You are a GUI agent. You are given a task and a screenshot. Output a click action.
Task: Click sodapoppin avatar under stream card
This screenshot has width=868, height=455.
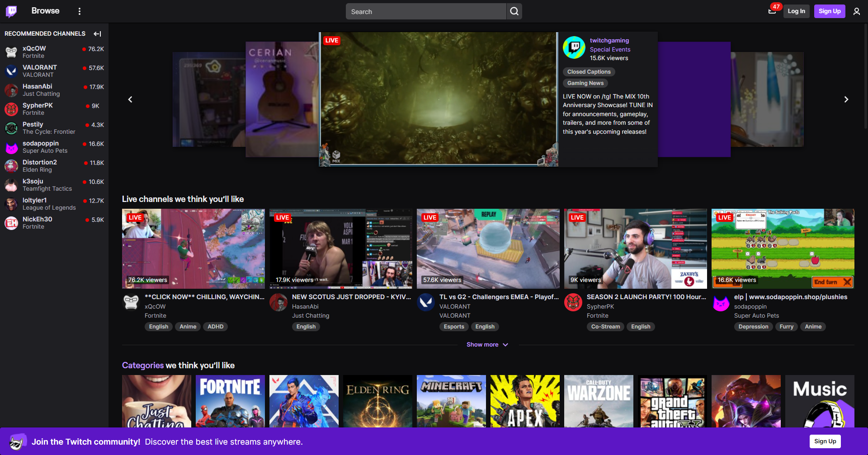click(721, 302)
